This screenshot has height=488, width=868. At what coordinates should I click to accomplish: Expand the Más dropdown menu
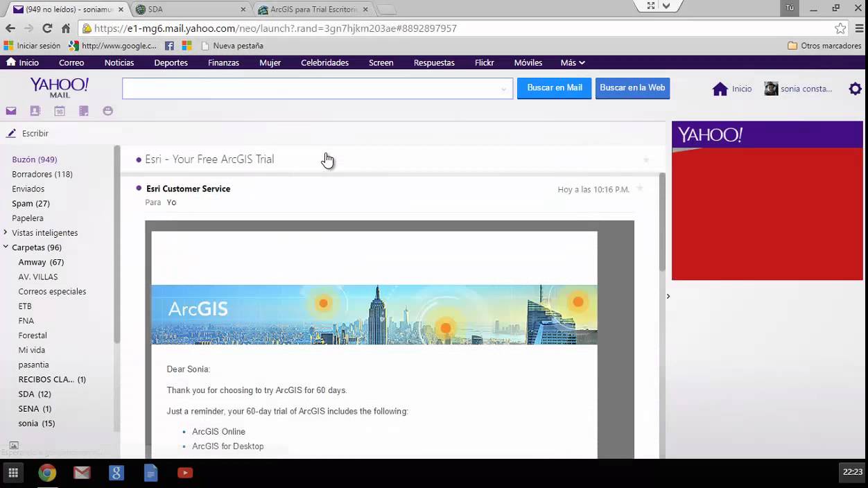573,62
